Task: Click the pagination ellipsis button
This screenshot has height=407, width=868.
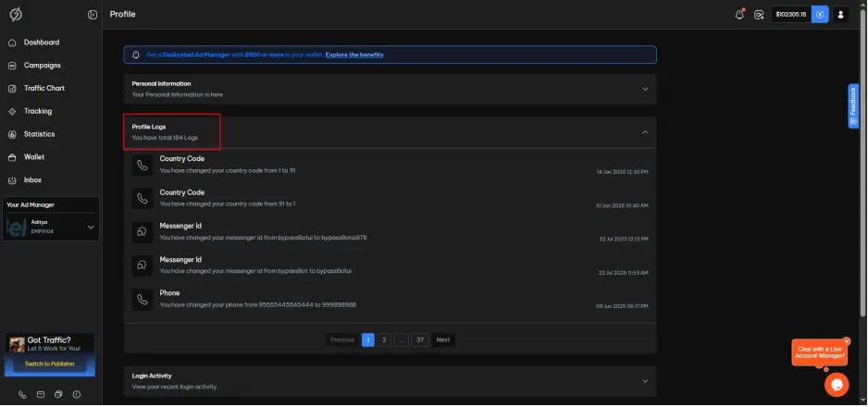Action: click(402, 339)
